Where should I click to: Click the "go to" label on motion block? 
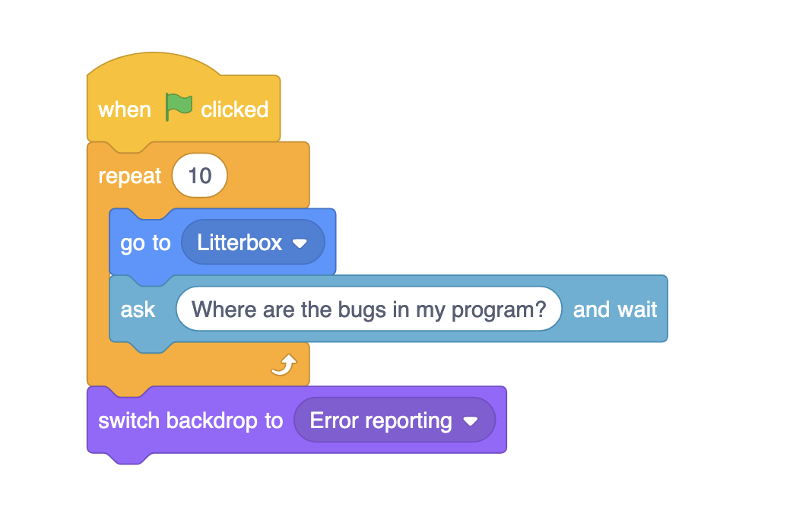pyautogui.click(x=145, y=243)
